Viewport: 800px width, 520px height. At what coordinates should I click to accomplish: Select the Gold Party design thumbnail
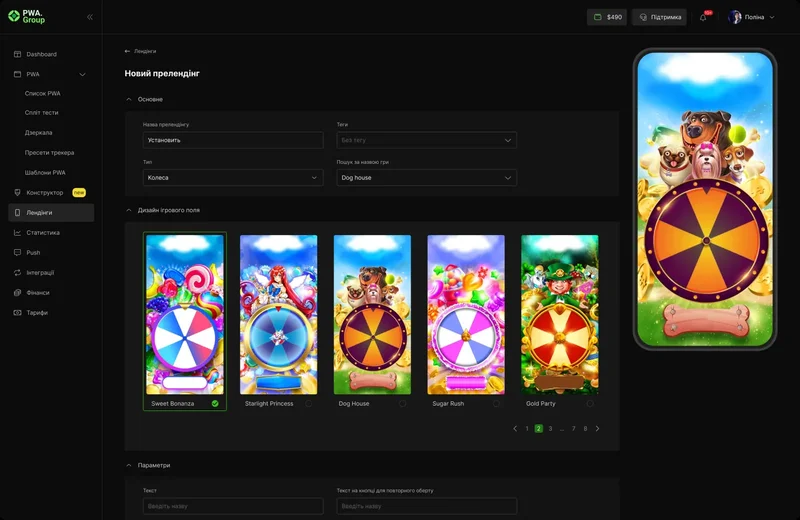coord(560,314)
